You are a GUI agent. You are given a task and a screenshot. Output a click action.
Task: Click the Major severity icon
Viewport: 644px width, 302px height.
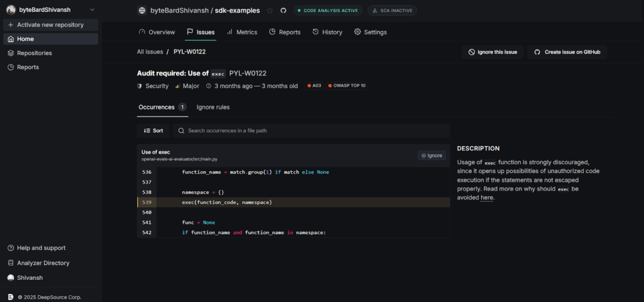[x=177, y=86]
